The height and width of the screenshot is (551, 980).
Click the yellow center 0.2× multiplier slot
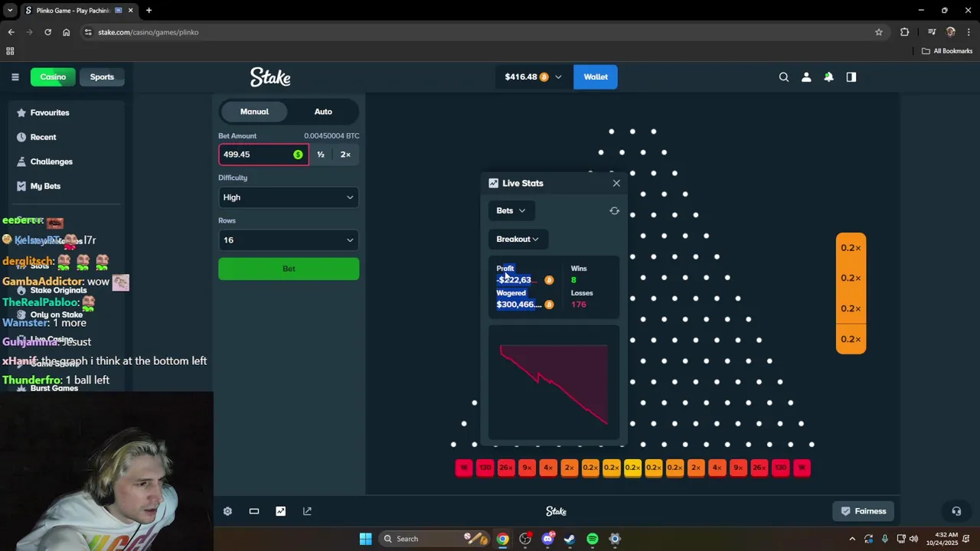632,468
